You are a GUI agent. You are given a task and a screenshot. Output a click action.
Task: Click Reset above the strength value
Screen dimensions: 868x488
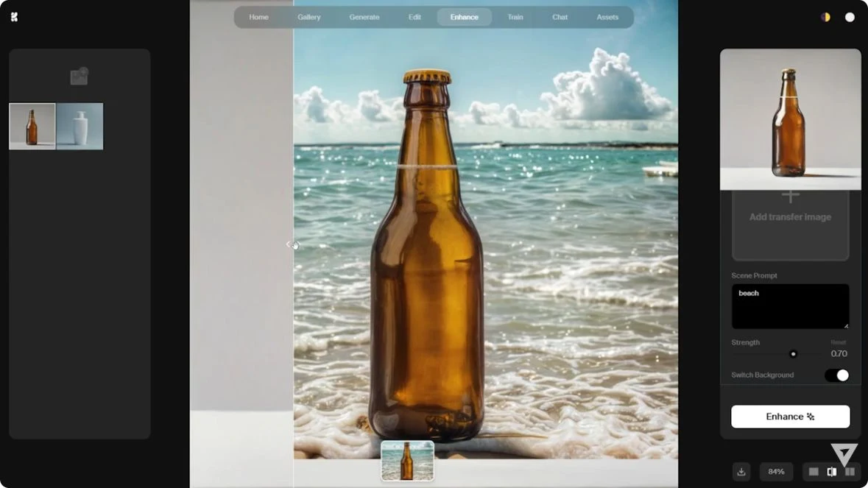[x=838, y=342]
